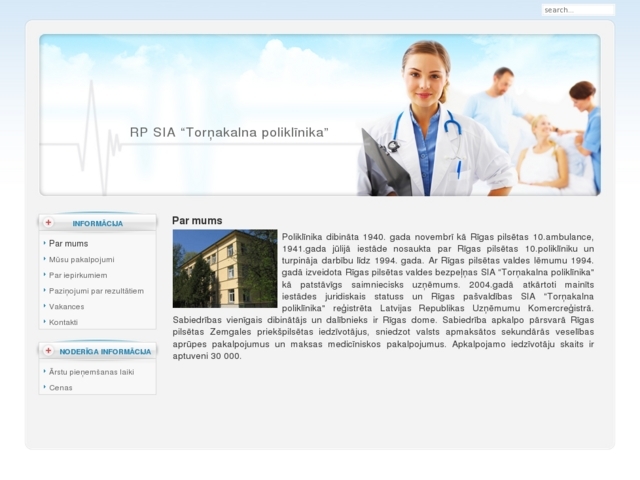Open the Cenas price list link
The width and height of the screenshot is (640, 480).
tap(60, 388)
